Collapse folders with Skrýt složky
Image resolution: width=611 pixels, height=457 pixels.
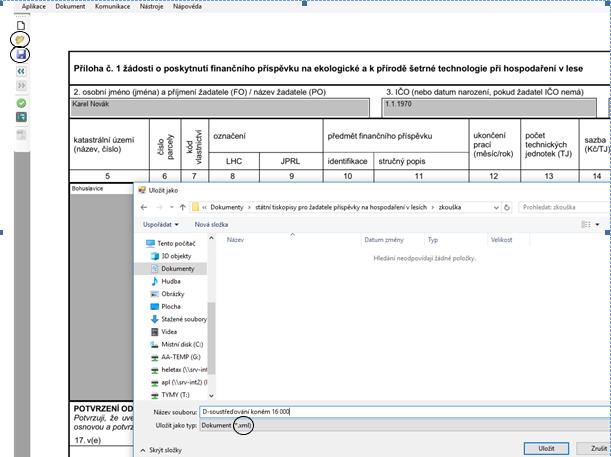[x=161, y=450]
